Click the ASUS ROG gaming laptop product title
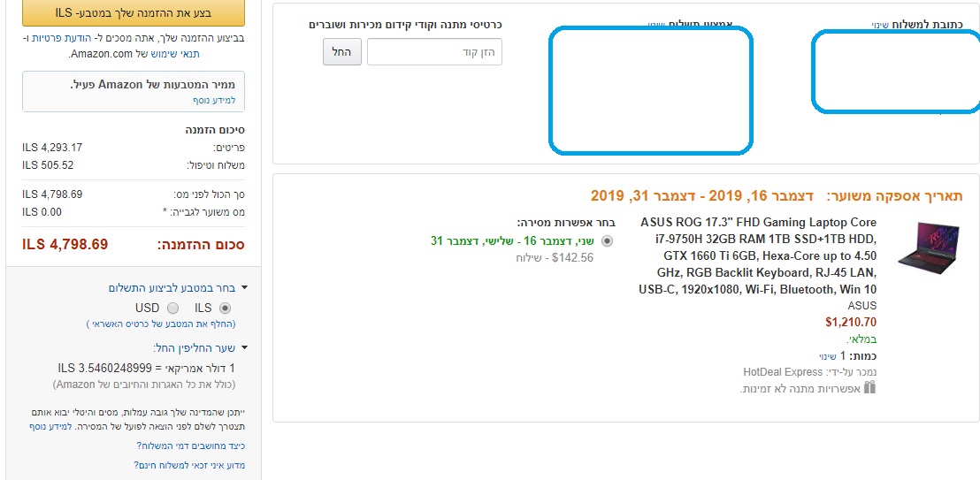 point(758,255)
